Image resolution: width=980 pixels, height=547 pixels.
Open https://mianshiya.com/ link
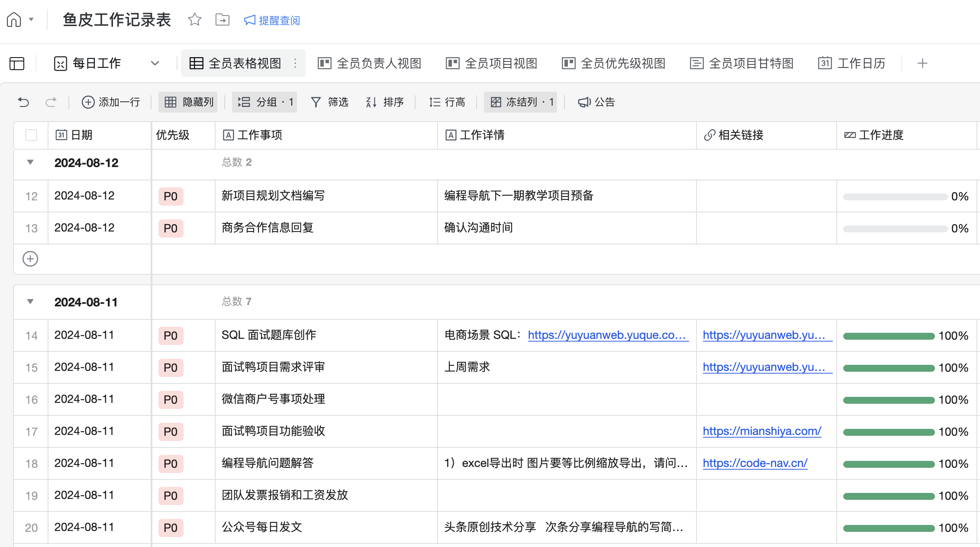tap(762, 431)
